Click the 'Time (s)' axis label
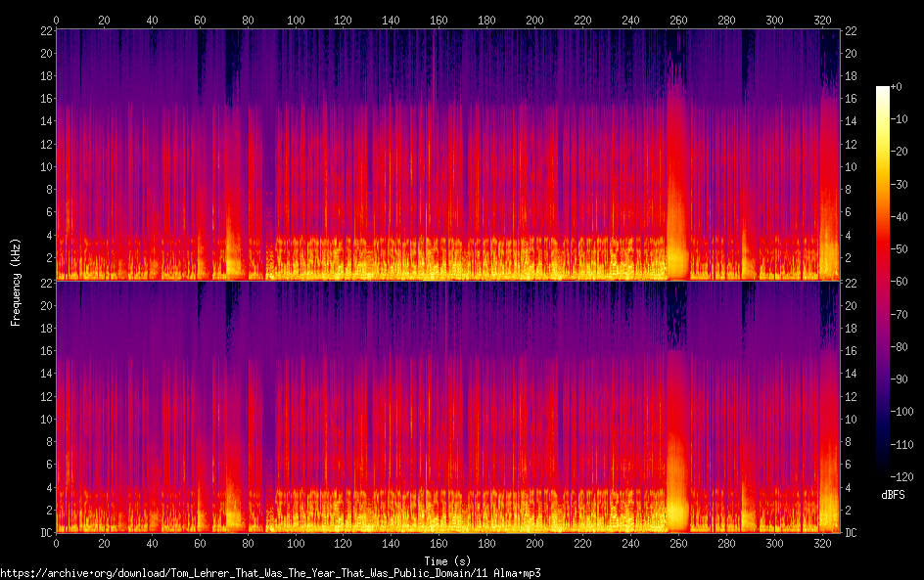This screenshot has height=580, width=924. tap(449, 560)
